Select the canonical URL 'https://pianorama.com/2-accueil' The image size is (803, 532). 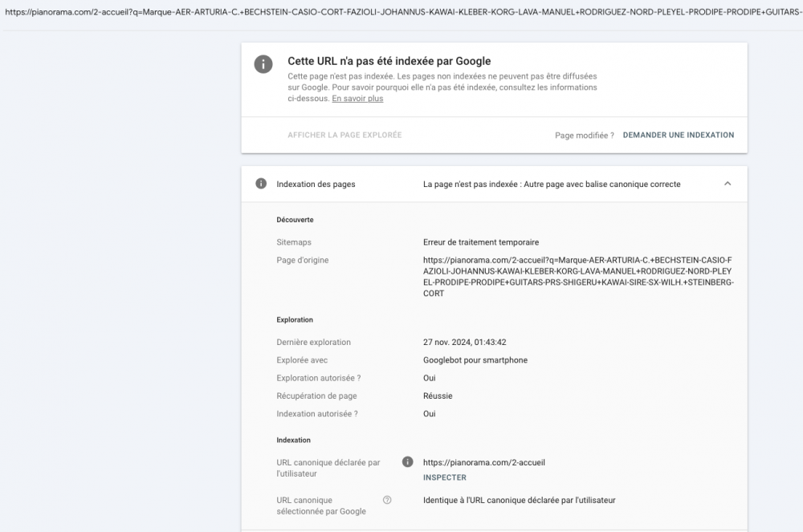click(484, 462)
